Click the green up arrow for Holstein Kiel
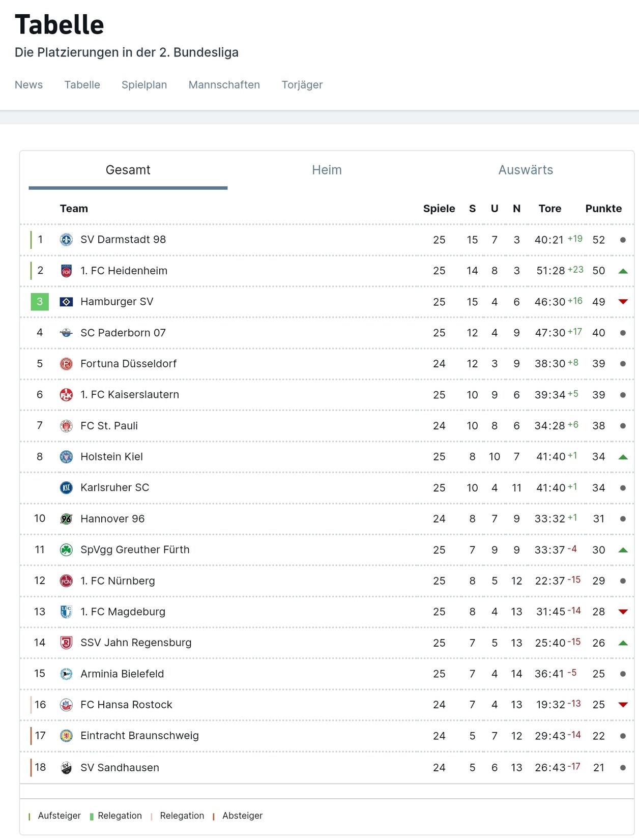Viewport: 639px width, 840px height. point(623,457)
